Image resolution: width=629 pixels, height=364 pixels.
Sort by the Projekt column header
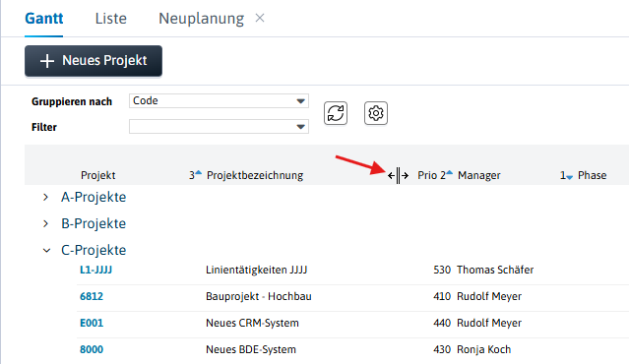97,175
